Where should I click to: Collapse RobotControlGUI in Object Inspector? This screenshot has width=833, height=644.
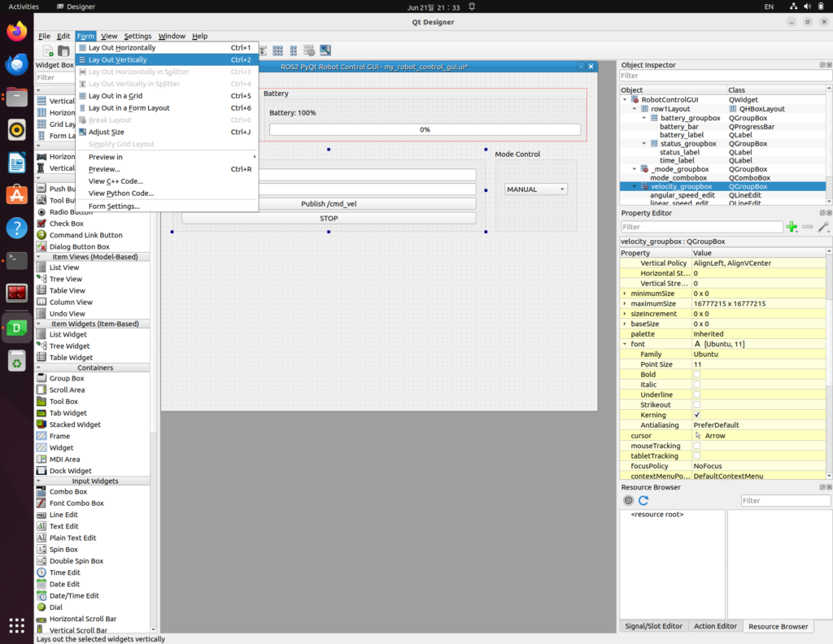pos(625,99)
